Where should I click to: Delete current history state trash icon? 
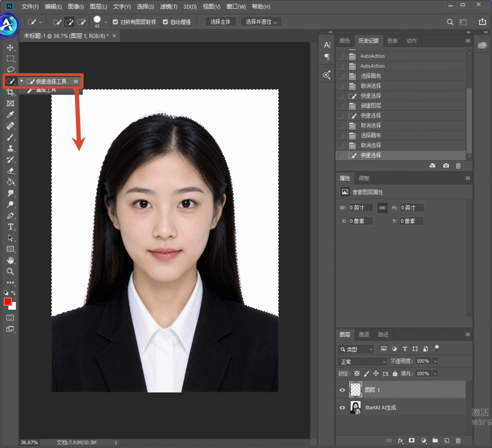click(458, 166)
